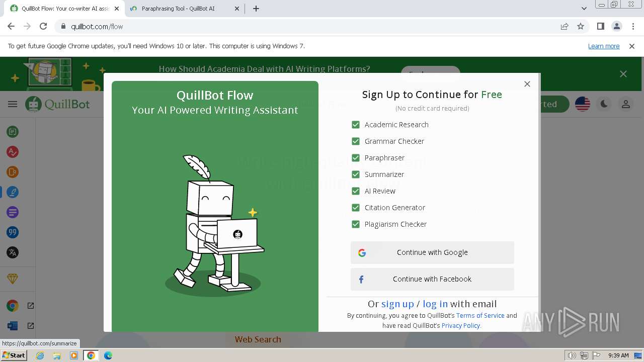Toggle the Plagiarism Checker checkbox

coord(356,224)
